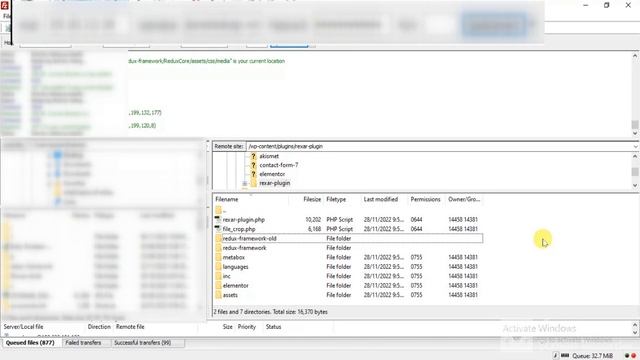
Task: Click the file_crop.php file icon
Action: click(x=218, y=229)
